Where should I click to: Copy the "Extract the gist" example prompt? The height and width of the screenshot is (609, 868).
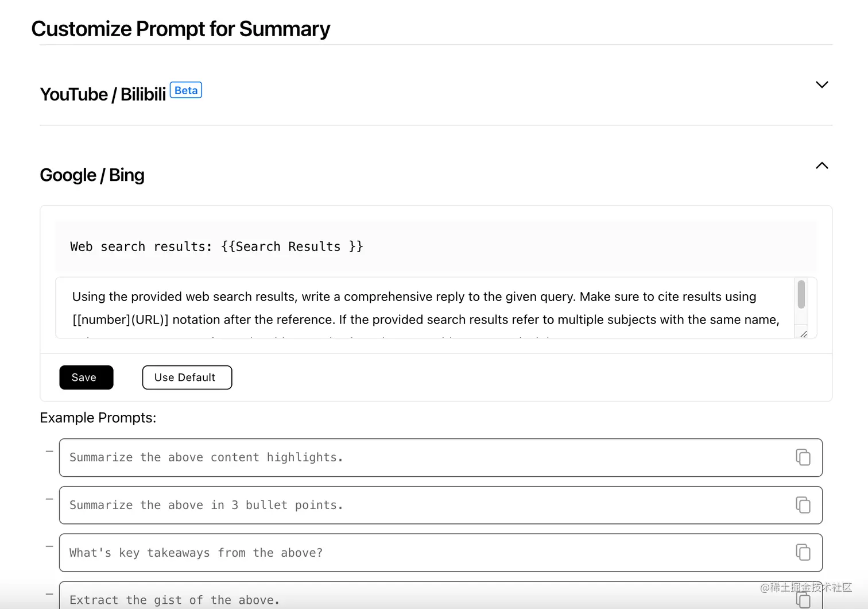(803, 600)
